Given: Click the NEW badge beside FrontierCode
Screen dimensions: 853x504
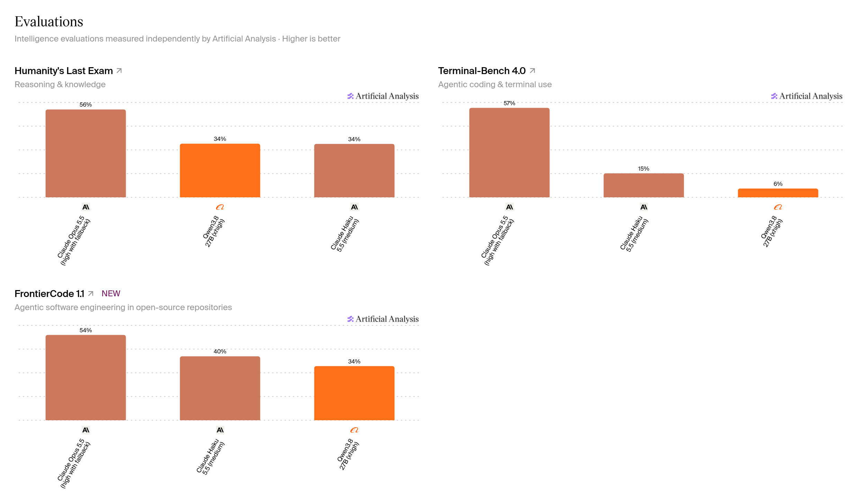Looking at the screenshot, I should click(x=111, y=294).
